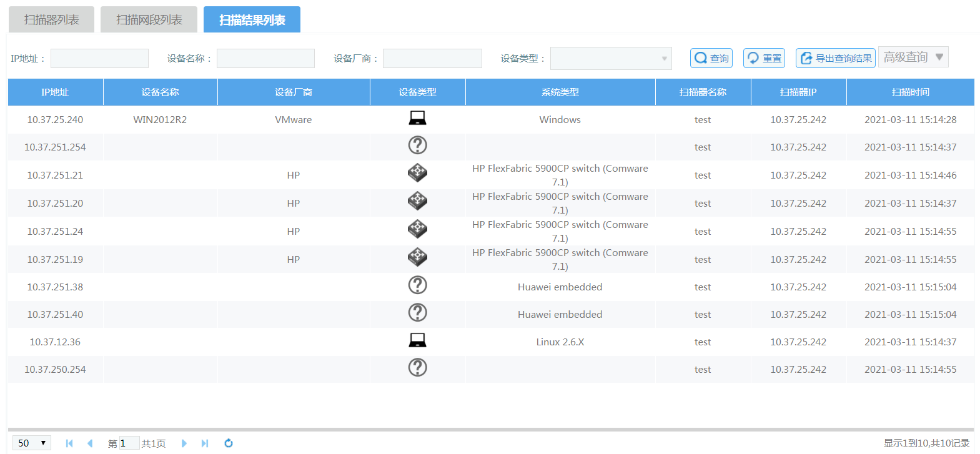This screenshot has height=454, width=980.
Task: Click the page number input box
Action: coord(129,443)
